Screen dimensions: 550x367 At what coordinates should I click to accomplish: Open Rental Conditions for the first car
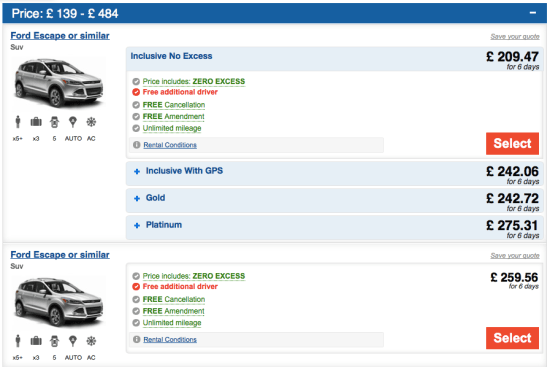pos(170,145)
